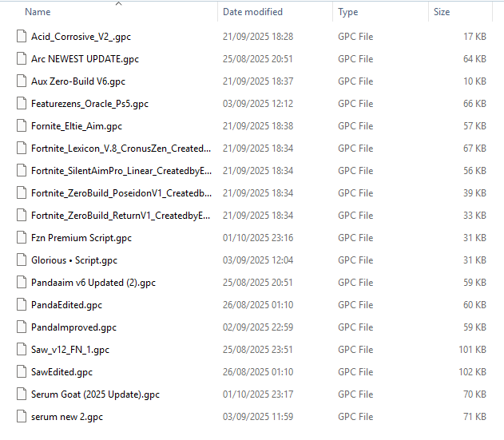
Task: Select the file name serum new 2.gpc
Action: [x=67, y=417]
